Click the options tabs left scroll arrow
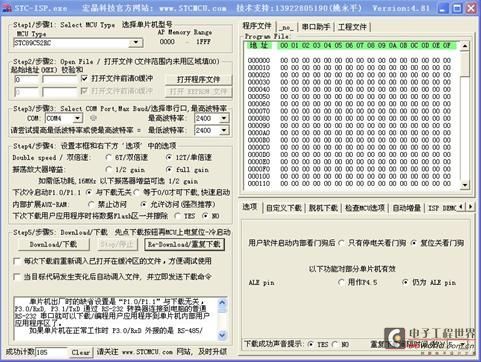The height and width of the screenshot is (362, 481). coord(461,207)
